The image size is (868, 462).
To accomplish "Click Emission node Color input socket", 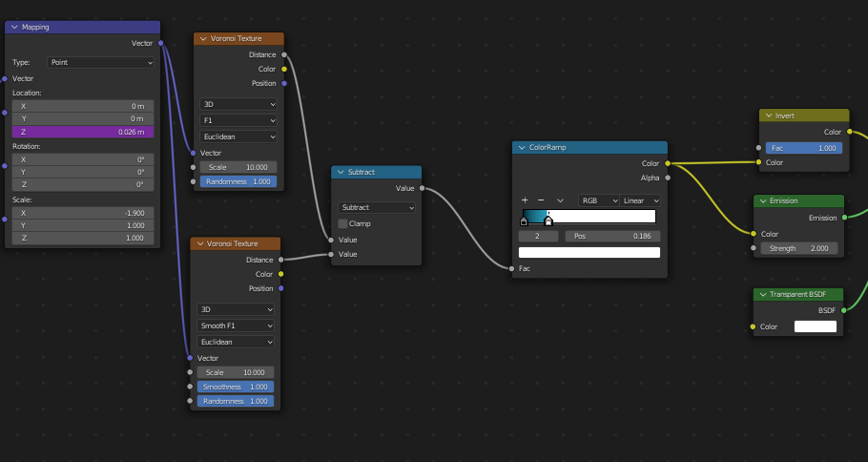I will tap(754, 234).
